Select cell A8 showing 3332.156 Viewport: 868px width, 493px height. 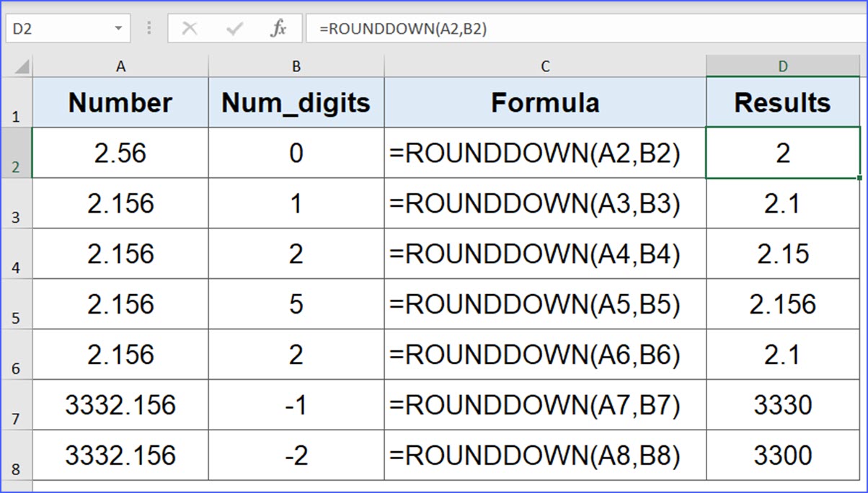coord(120,456)
